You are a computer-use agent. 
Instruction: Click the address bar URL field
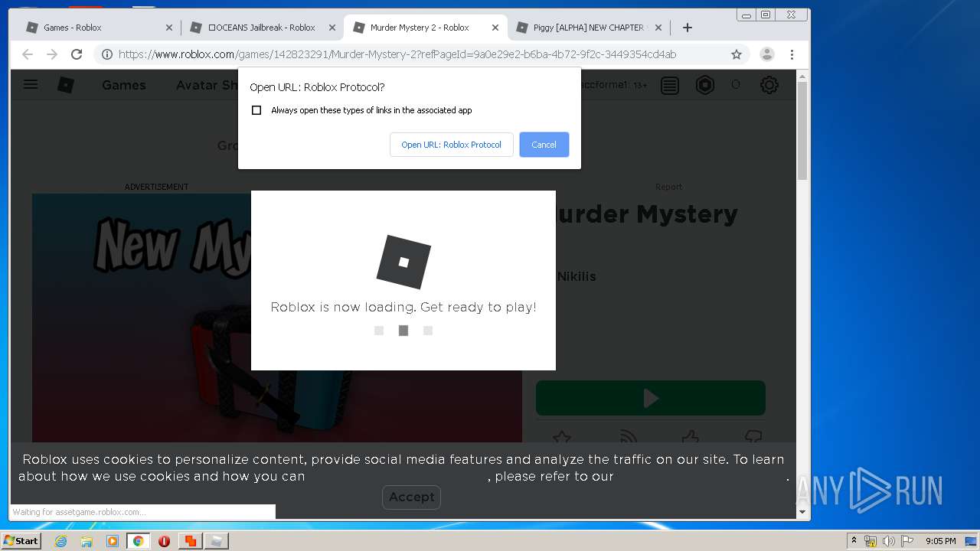(413, 54)
